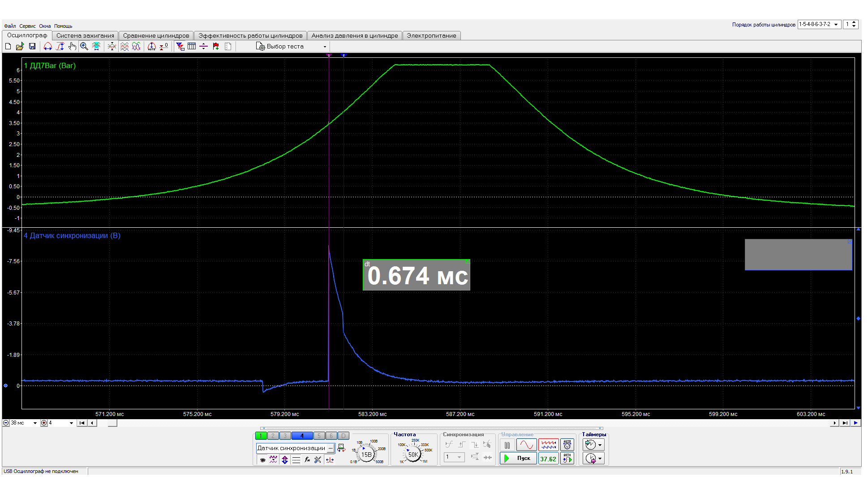Toggle channel 5 button
868x477 pixels.
[x=319, y=436]
